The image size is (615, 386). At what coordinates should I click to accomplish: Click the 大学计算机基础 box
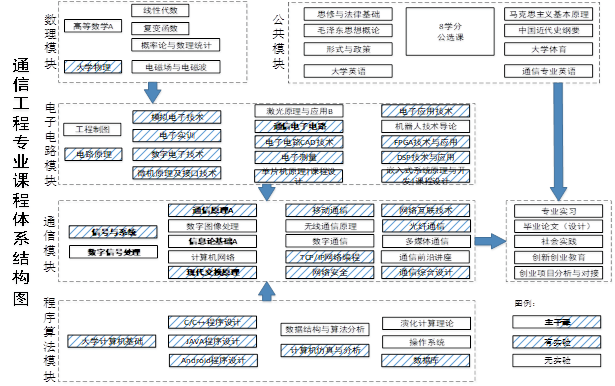tap(112, 341)
